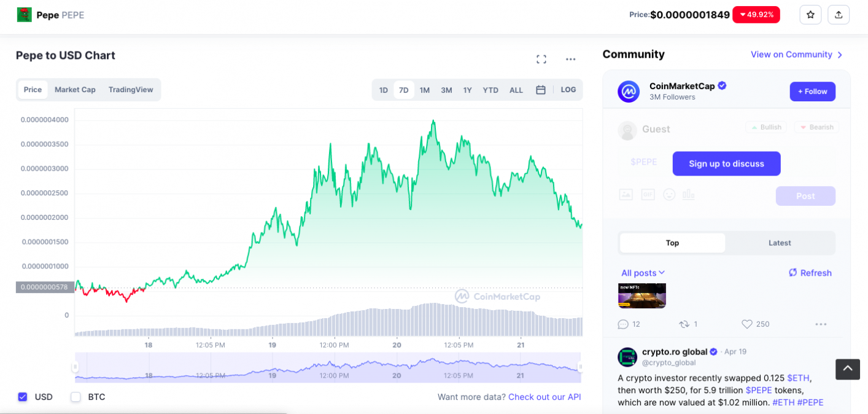Select 1M time range

[425, 90]
